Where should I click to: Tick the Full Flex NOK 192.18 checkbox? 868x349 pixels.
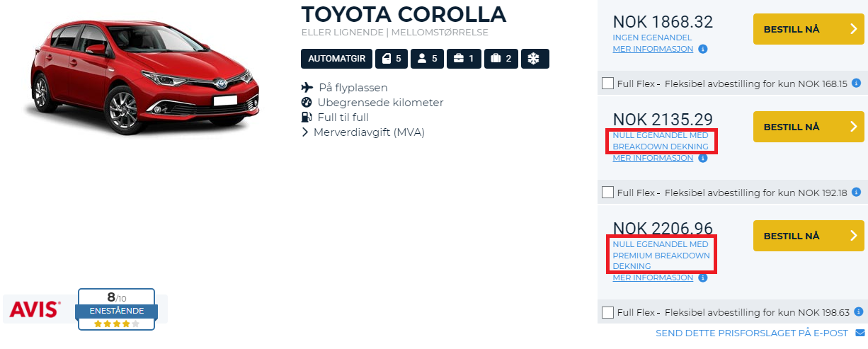pyautogui.click(x=607, y=192)
